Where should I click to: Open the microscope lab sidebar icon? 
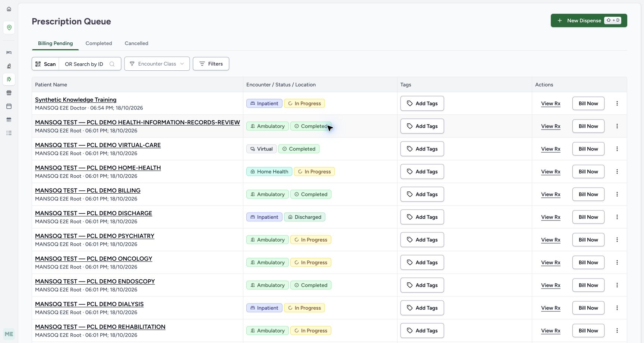pos(9,66)
